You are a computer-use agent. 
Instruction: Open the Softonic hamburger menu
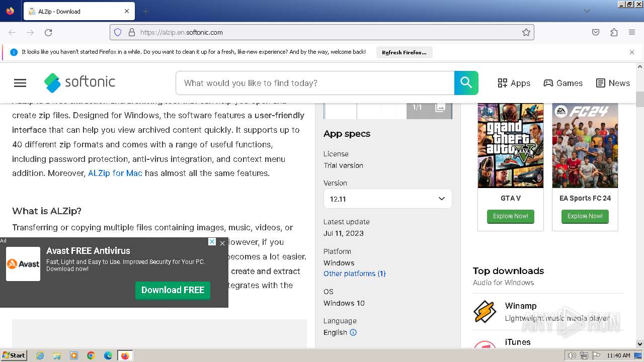(x=20, y=83)
